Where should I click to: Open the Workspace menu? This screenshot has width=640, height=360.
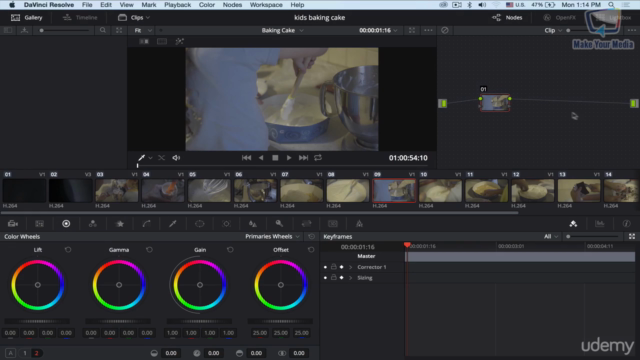266,5
